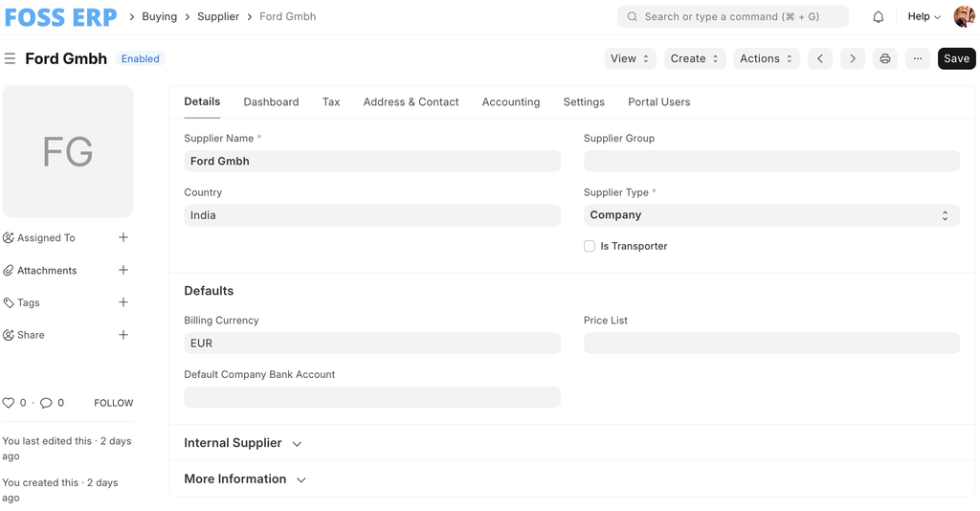Edit the Billing Currency field
The height and width of the screenshot is (511, 980).
pyautogui.click(x=372, y=344)
